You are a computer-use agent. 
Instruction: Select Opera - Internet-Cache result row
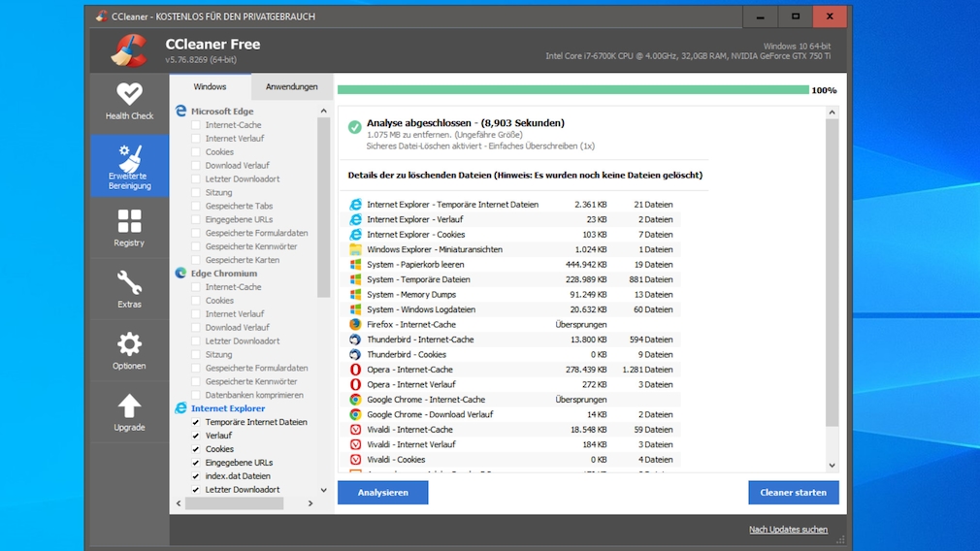(x=510, y=370)
